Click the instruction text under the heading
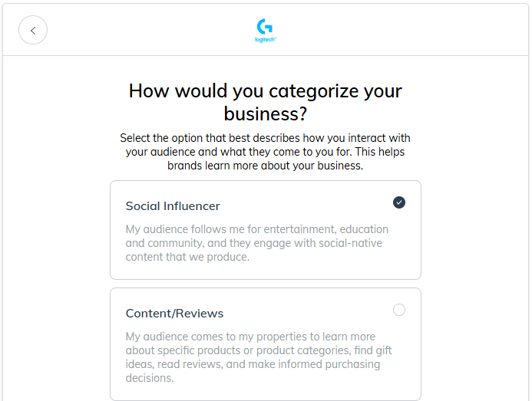 (x=265, y=152)
